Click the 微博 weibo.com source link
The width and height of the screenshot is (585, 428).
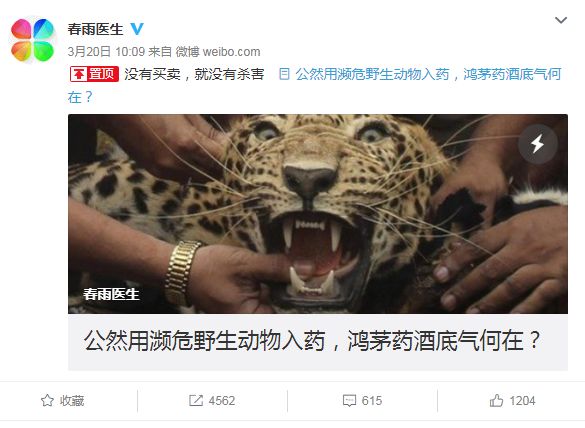[218, 51]
